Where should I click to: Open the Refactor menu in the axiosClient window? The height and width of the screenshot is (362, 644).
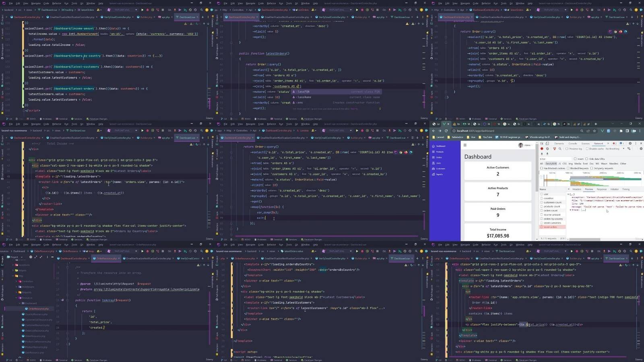(56, 3)
